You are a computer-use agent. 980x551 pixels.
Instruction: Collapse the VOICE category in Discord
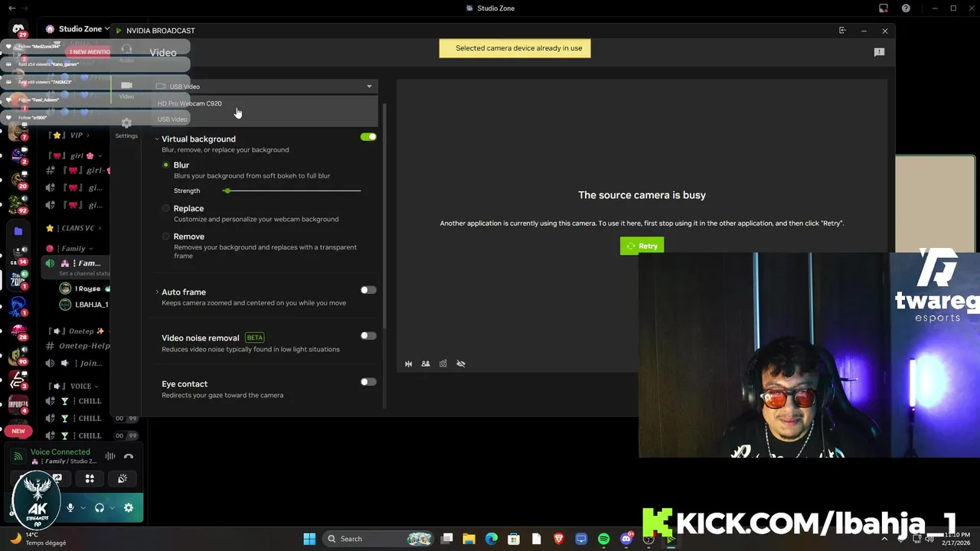73,386
